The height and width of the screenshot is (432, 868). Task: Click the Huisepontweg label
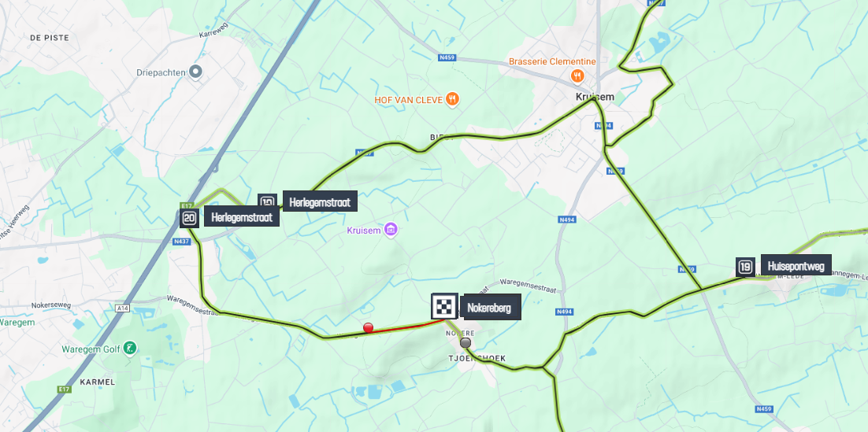click(796, 267)
